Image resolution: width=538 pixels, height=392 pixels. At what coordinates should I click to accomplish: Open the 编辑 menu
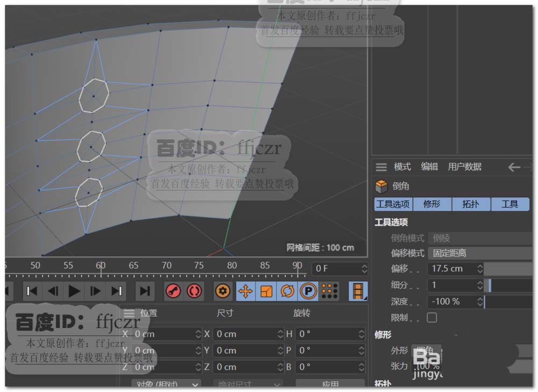point(429,167)
